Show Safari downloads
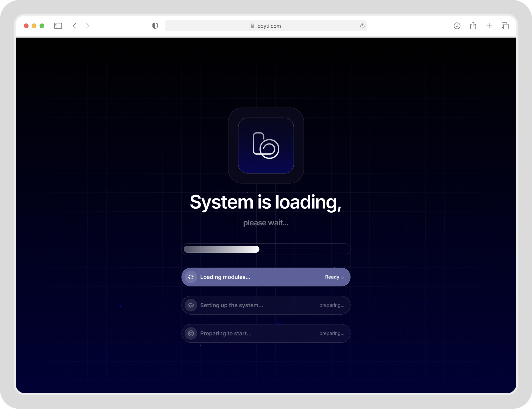 pyautogui.click(x=457, y=26)
